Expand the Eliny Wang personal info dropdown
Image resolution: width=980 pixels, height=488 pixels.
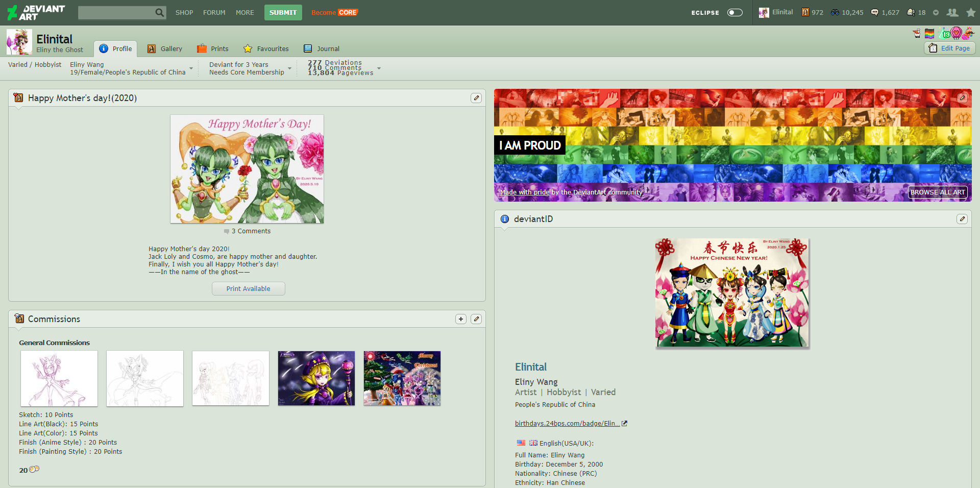pyautogui.click(x=191, y=68)
